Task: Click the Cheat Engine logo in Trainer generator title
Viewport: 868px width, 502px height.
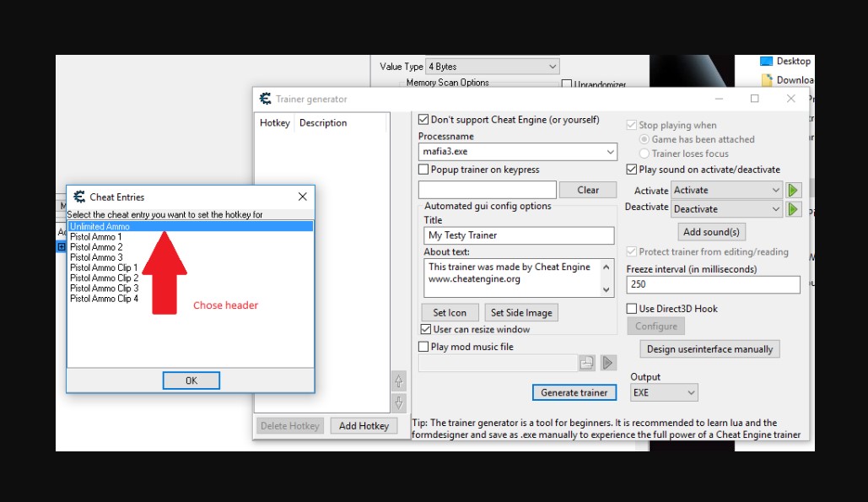Action: pyautogui.click(x=266, y=99)
